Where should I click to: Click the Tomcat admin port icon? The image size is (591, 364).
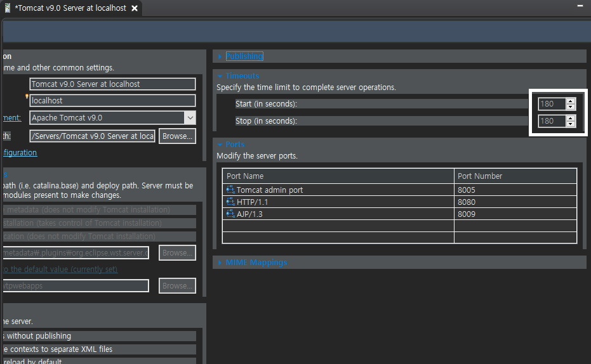point(230,190)
